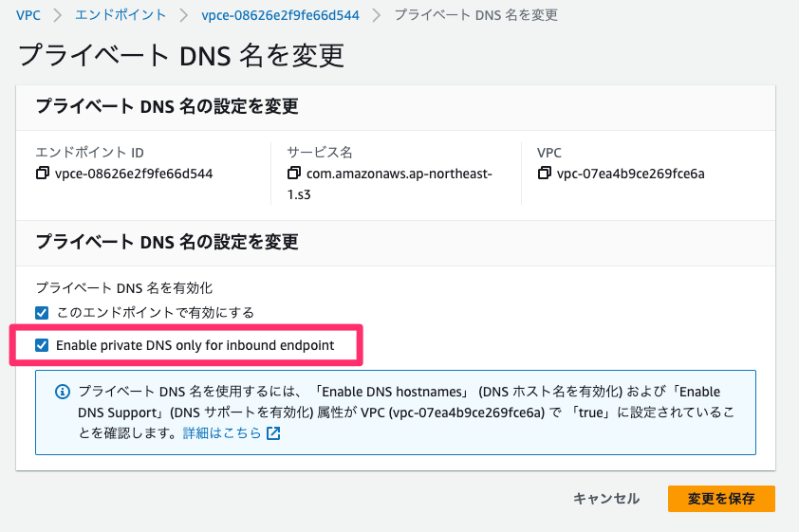Select the VPC ID text vpc-07ea4b9ce269fce6a
This screenshot has width=799, height=532.
[631, 174]
